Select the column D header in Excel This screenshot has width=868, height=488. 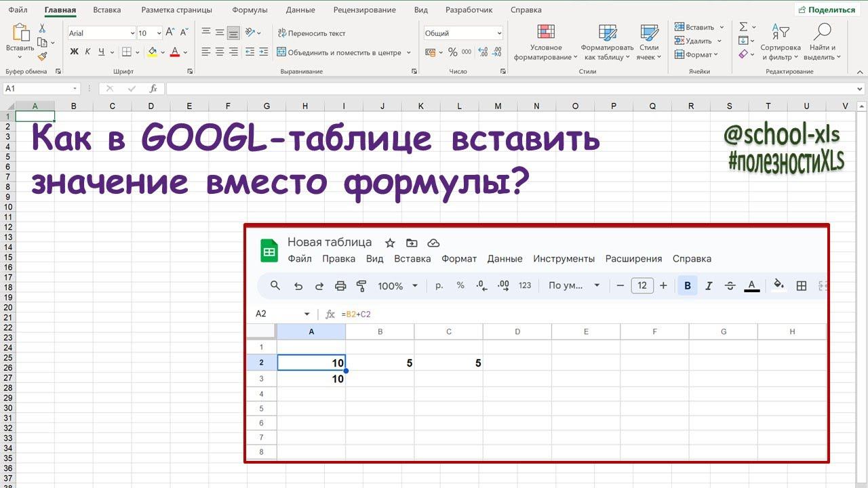(151, 106)
